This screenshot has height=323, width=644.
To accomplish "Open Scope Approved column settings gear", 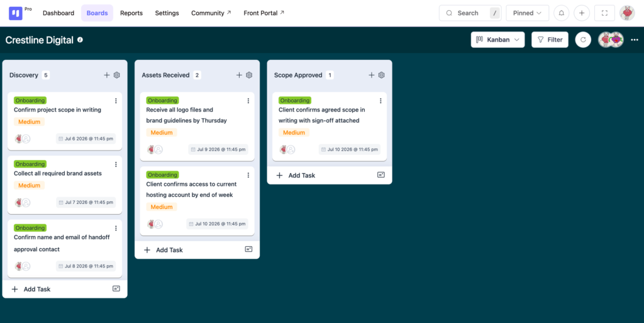I will (382, 75).
